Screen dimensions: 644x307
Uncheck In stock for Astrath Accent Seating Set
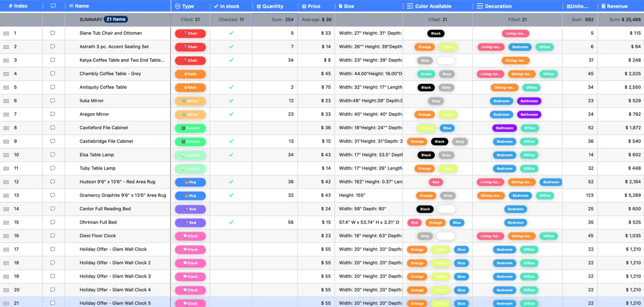coord(231,47)
